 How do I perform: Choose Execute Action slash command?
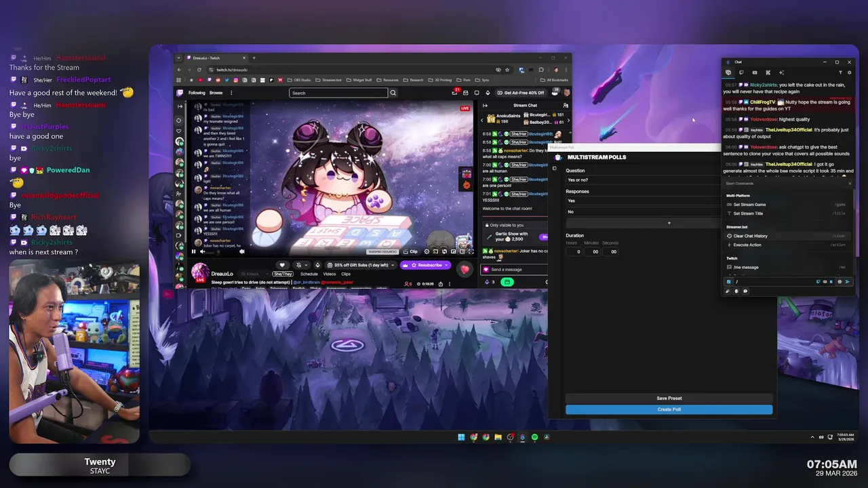pos(787,245)
